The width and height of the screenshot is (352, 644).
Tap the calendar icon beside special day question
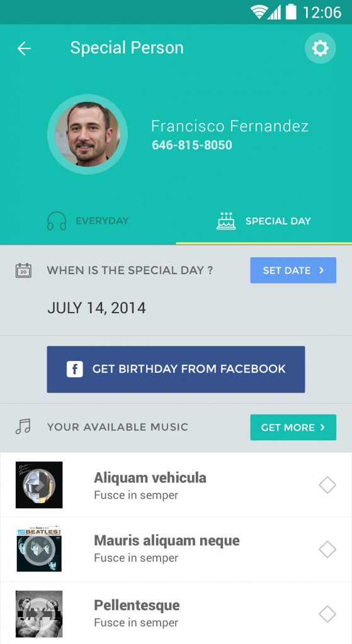pos(23,270)
